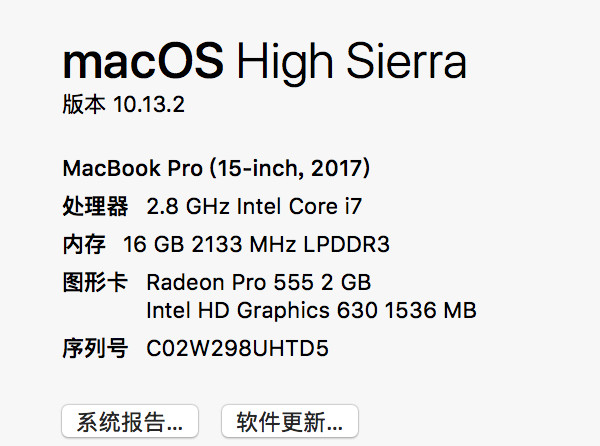Click the bold macOS title word
The width and height of the screenshot is (600, 446).
pyautogui.click(x=143, y=63)
